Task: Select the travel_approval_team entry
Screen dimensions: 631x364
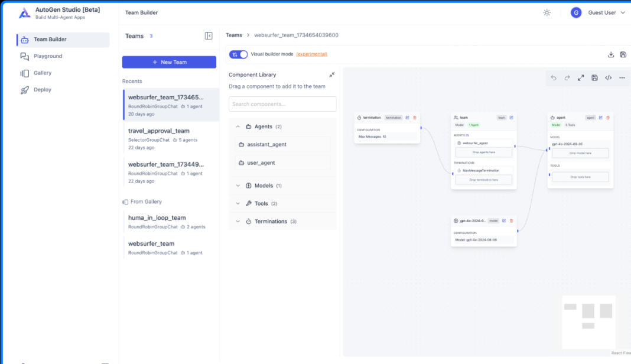Action: [171, 138]
